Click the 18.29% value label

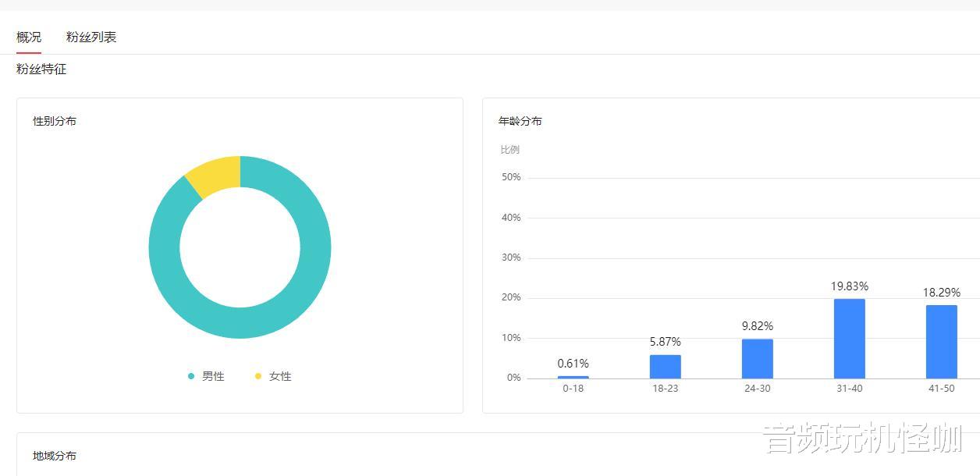(x=941, y=293)
